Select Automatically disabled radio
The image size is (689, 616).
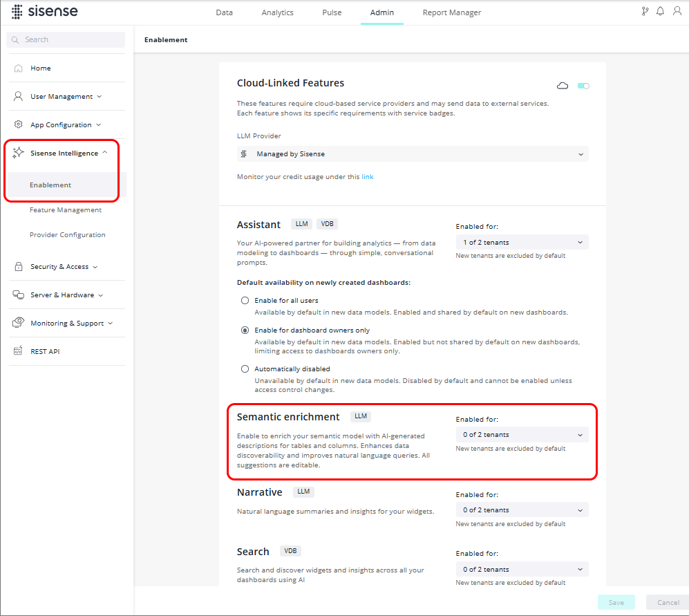pyautogui.click(x=245, y=369)
